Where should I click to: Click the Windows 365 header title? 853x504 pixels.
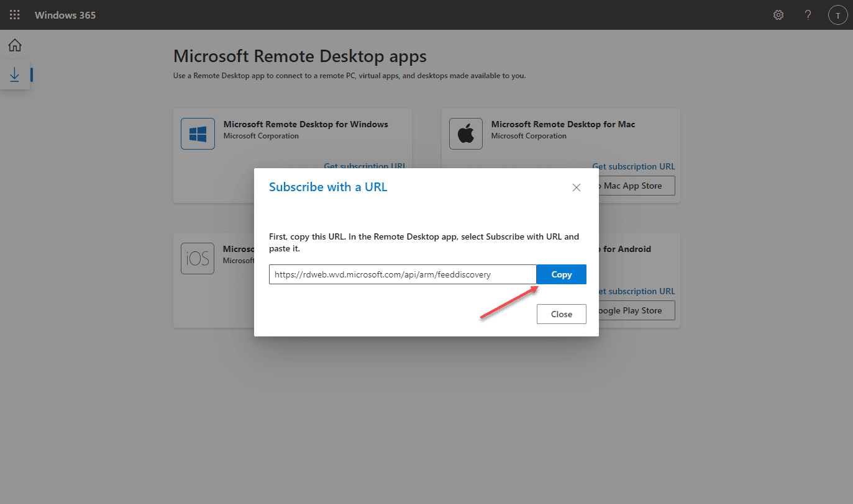(x=65, y=15)
